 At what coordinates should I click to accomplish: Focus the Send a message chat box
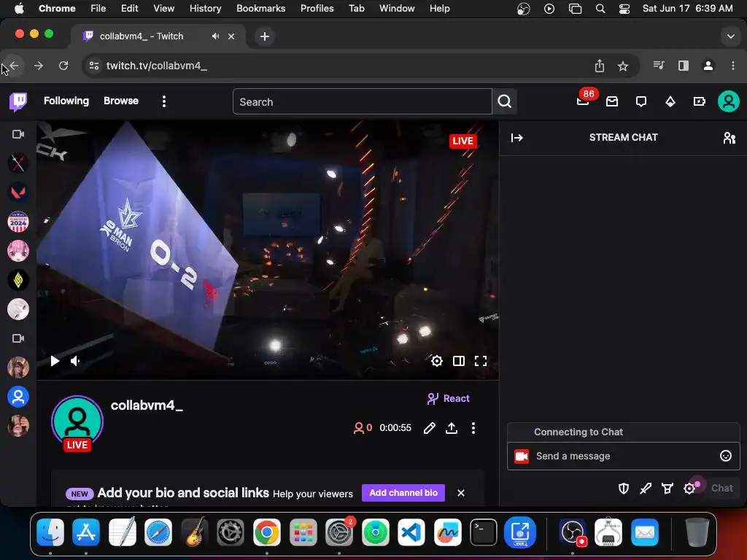click(x=624, y=456)
